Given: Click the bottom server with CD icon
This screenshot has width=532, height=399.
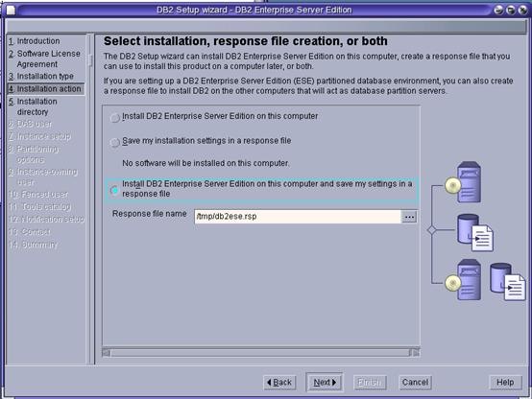Looking at the screenshot, I should [x=464, y=280].
